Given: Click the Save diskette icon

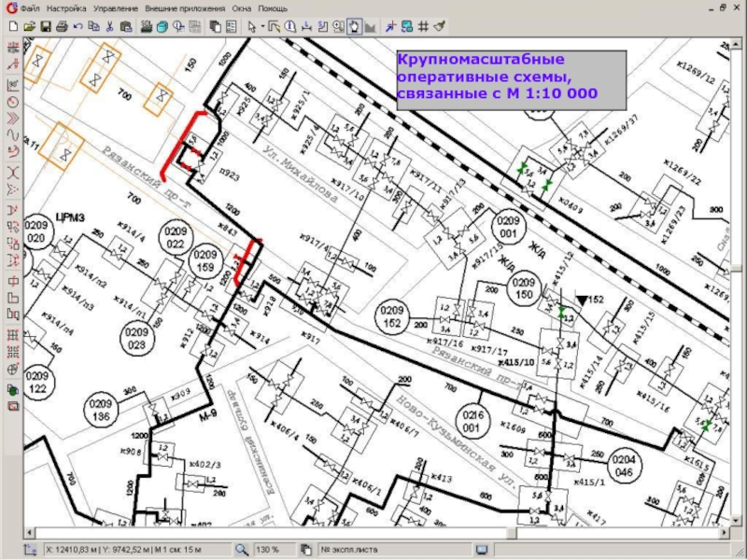Looking at the screenshot, I should coord(44,26).
